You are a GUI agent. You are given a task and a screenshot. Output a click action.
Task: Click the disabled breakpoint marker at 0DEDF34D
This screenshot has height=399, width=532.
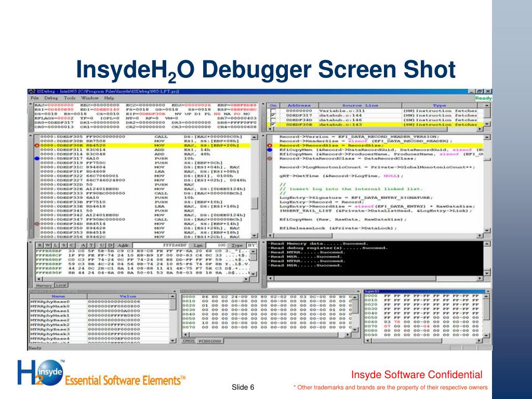(x=37, y=223)
